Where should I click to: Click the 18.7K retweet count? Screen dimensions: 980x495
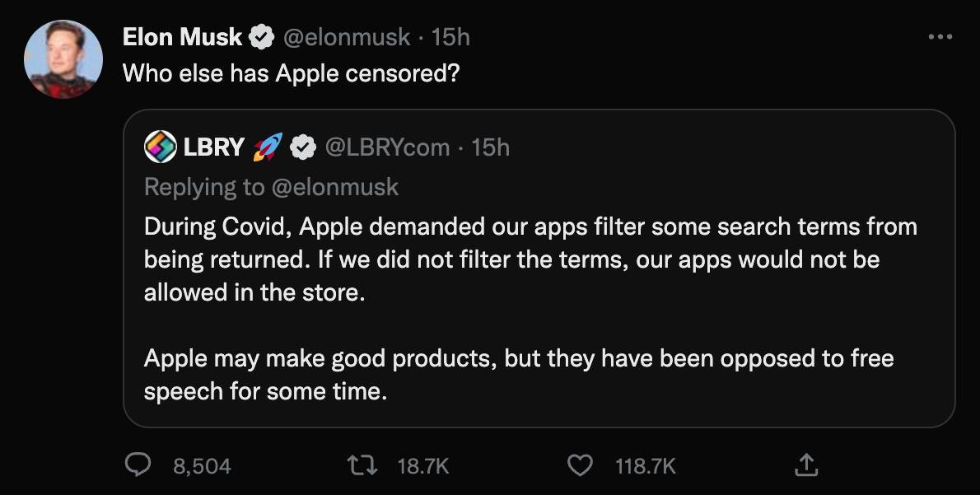(x=423, y=465)
